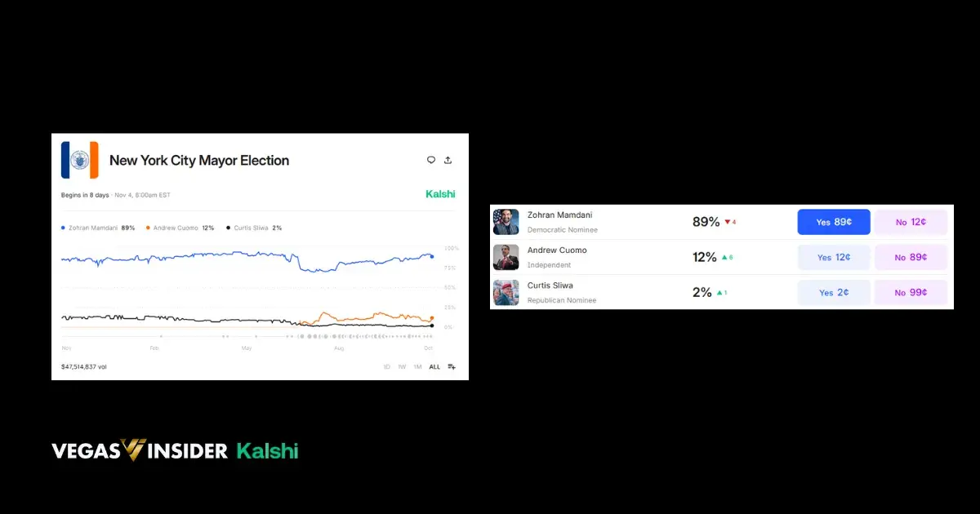Switch chart range to 1D
Image resolution: width=980 pixels, height=514 pixels.
[x=386, y=366]
